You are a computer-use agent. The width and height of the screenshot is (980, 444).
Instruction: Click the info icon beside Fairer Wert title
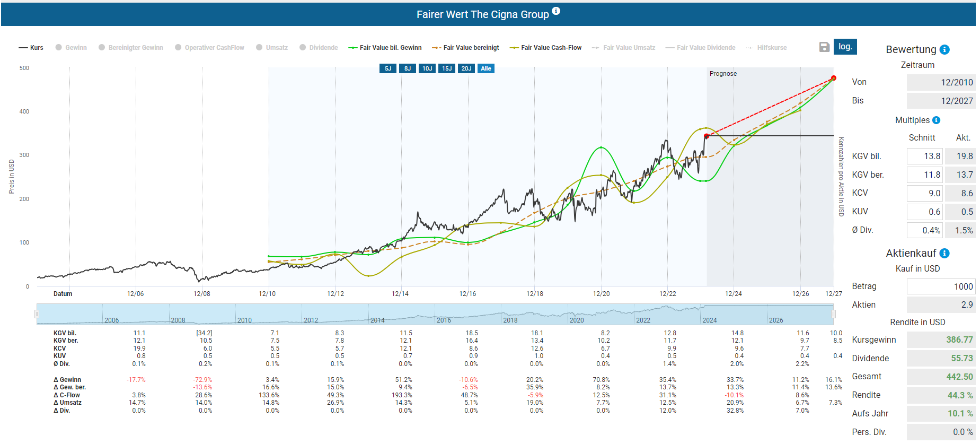coord(556,11)
